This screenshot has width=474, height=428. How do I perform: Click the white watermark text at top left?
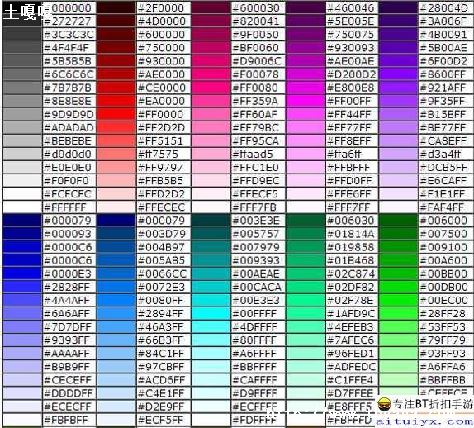click(x=27, y=12)
